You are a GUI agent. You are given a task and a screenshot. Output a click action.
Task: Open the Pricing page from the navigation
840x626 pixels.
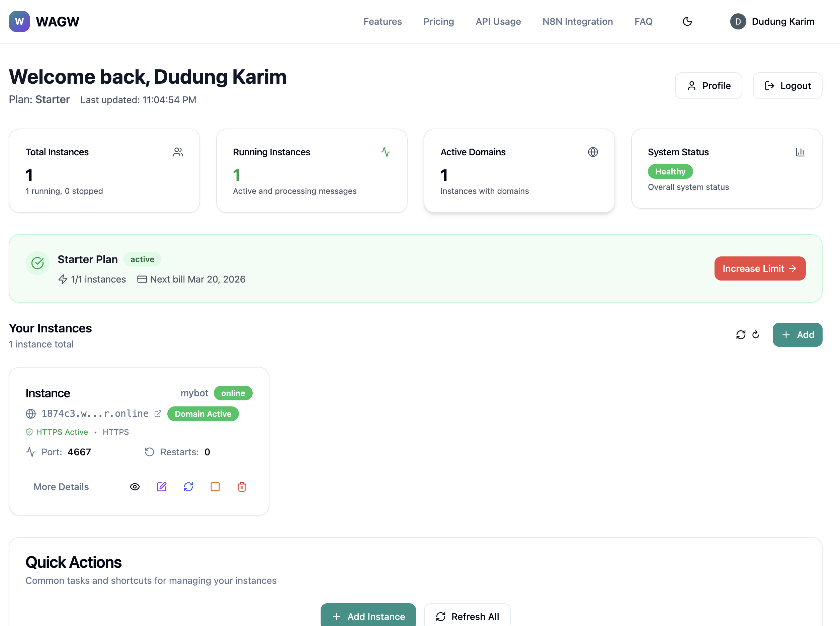(438, 22)
